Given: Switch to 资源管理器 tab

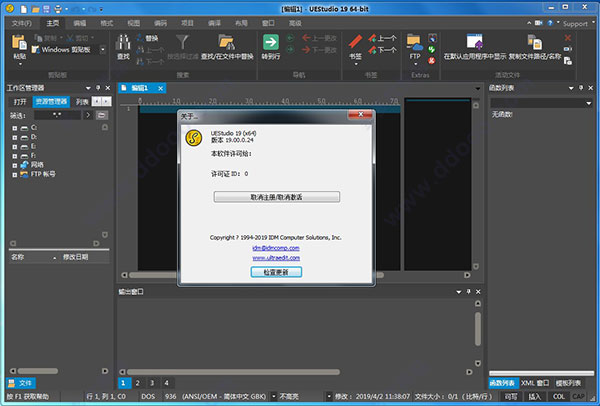Looking at the screenshot, I should pyautogui.click(x=51, y=101).
